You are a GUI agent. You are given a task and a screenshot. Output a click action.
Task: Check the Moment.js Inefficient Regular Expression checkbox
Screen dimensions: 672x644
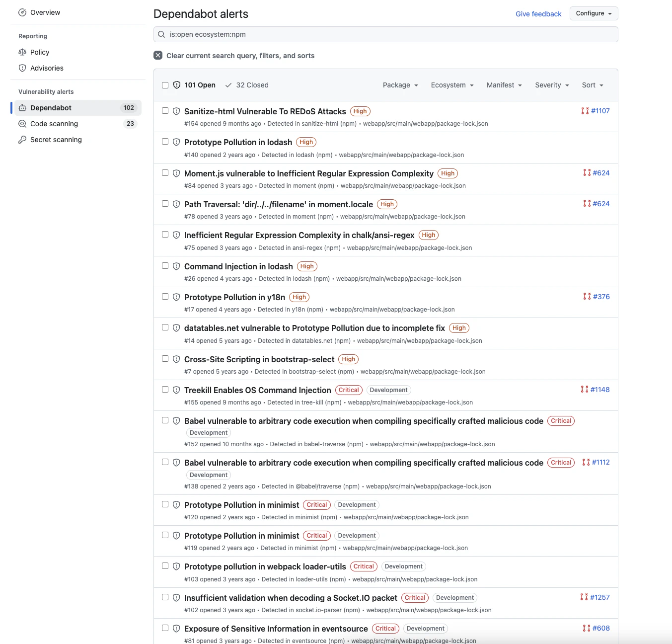(x=165, y=173)
